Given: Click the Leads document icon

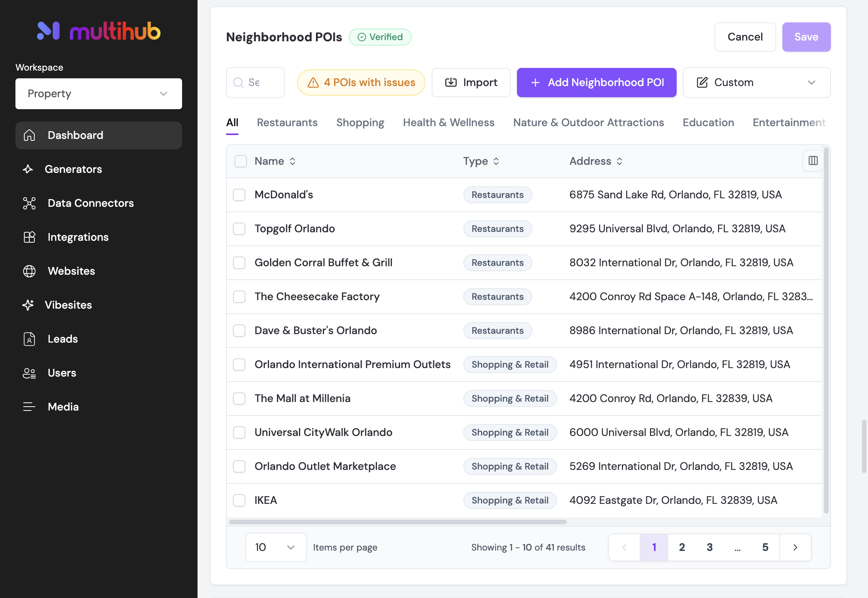Looking at the screenshot, I should (29, 339).
